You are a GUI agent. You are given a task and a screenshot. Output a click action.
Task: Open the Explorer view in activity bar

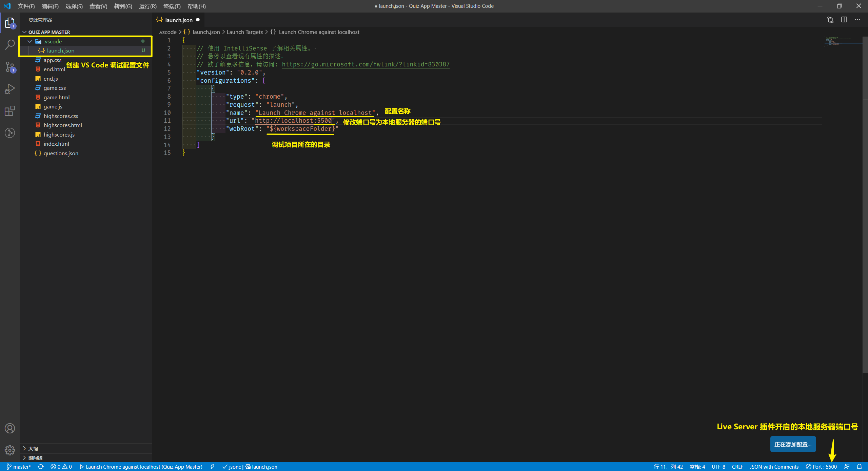(x=10, y=23)
